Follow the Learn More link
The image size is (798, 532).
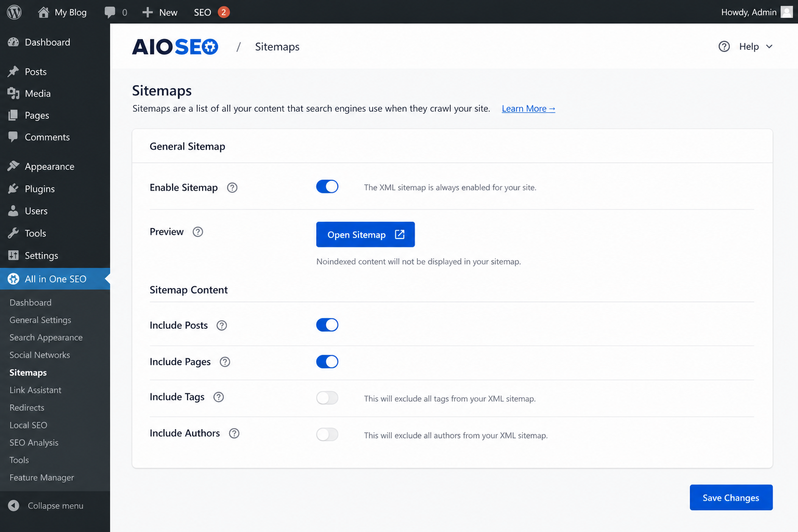(528, 109)
